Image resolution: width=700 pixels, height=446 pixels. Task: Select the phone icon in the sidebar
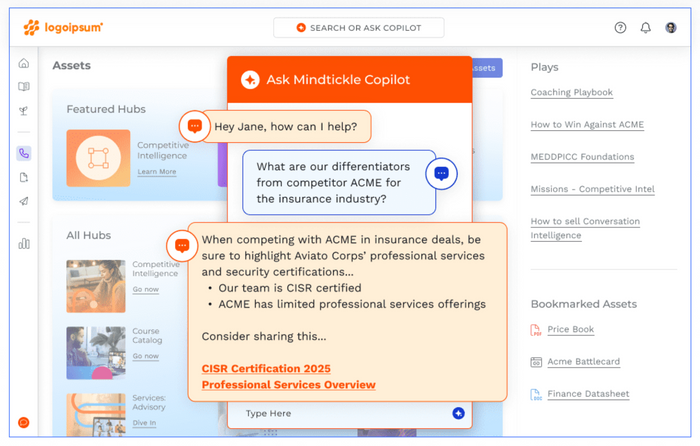point(24,153)
